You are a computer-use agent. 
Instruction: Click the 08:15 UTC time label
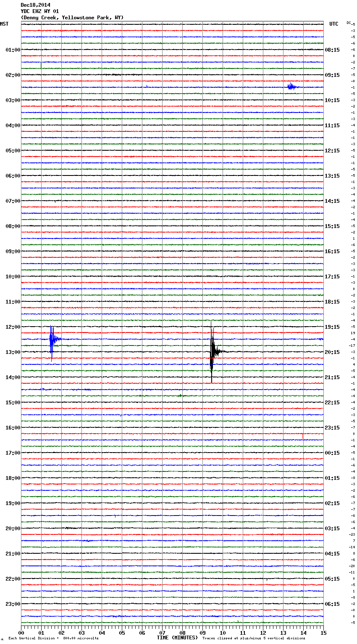332,50
